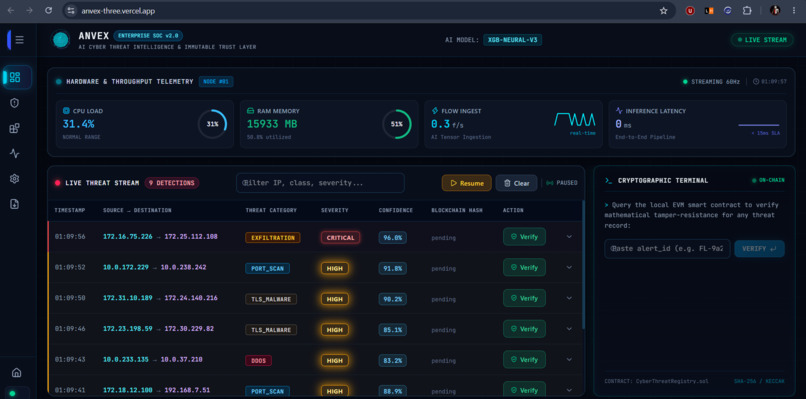Bookmark page with the star icon
The height and width of the screenshot is (399, 806).
pyautogui.click(x=664, y=10)
